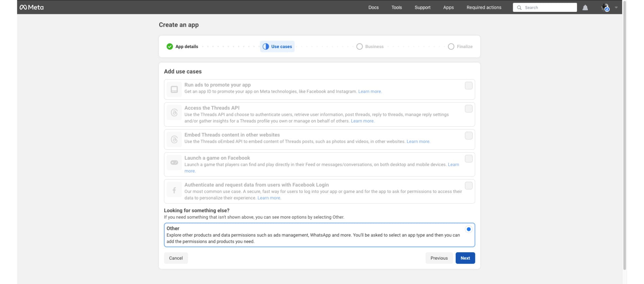
Task: Check the Run ads to promote your app box
Action: pos(469,86)
